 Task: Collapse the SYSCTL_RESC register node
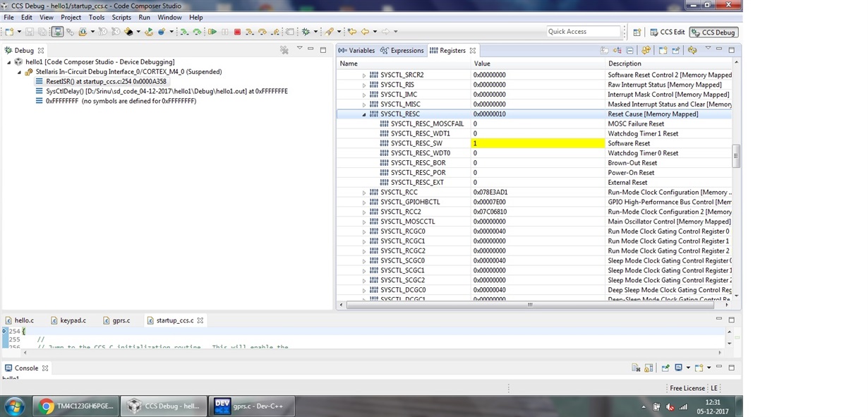(x=364, y=114)
